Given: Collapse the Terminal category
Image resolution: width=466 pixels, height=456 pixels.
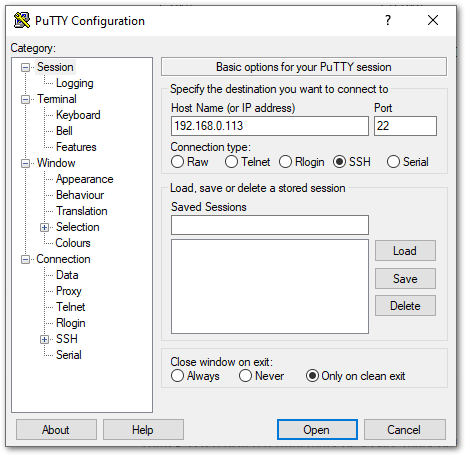Looking at the screenshot, I should click(x=25, y=99).
